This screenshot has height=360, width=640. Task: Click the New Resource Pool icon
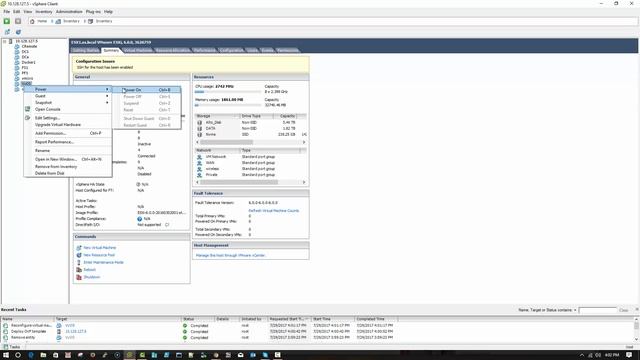click(79, 255)
